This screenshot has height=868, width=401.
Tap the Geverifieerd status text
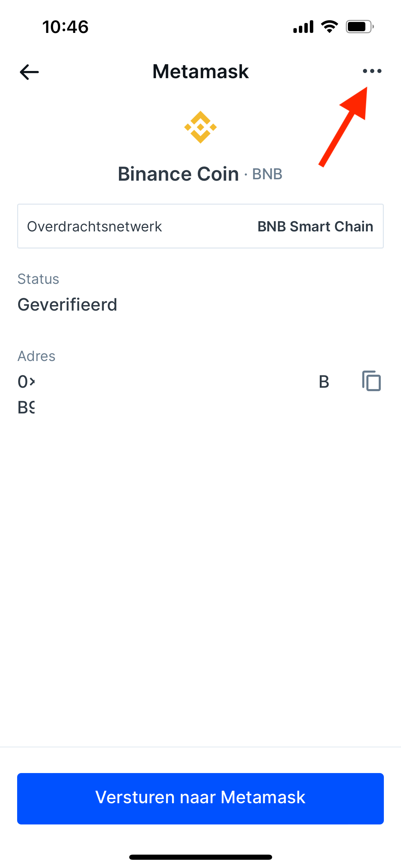pos(68,304)
